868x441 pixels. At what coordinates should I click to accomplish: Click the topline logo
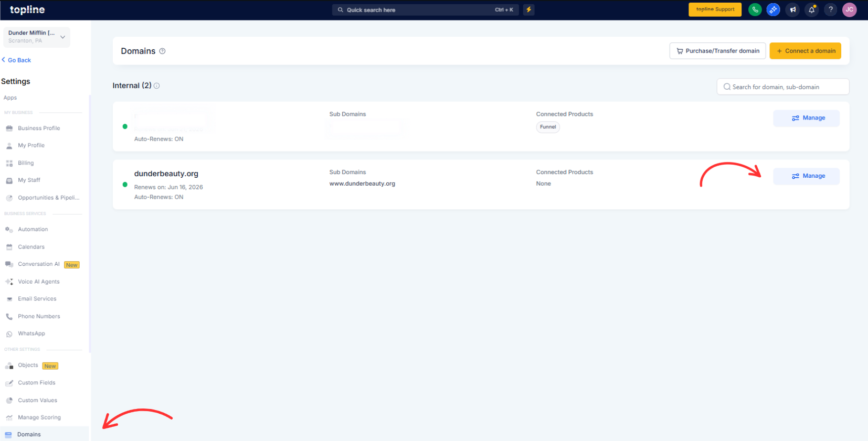click(27, 10)
